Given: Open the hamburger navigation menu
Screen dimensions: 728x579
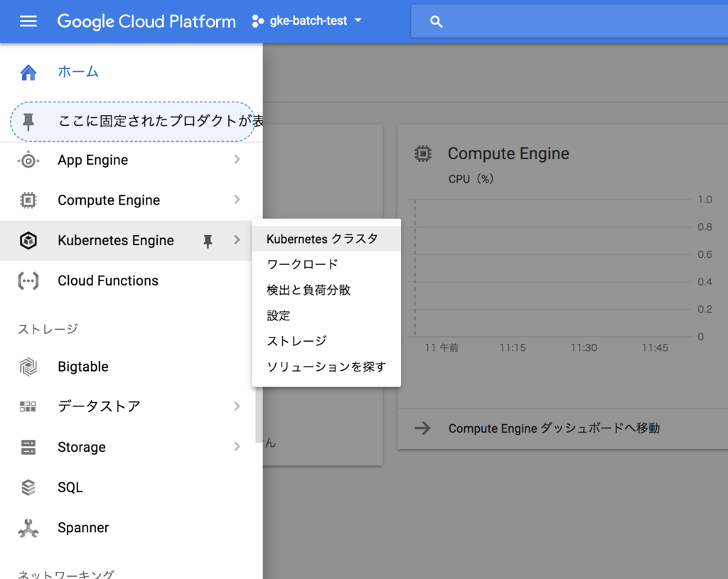Looking at the screenshot, I should pos(28,21).
